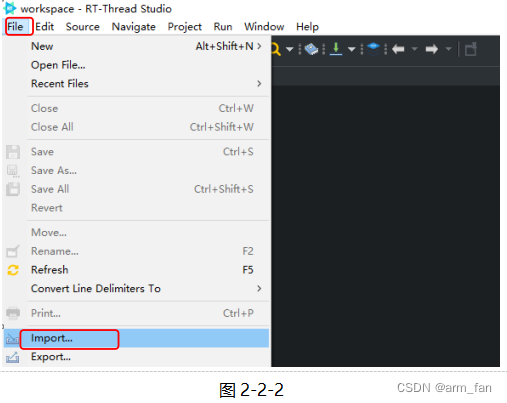The image size is (507, 403).
Task: Click the Save floppy disk icon
Action: click(x=13, y=152)
